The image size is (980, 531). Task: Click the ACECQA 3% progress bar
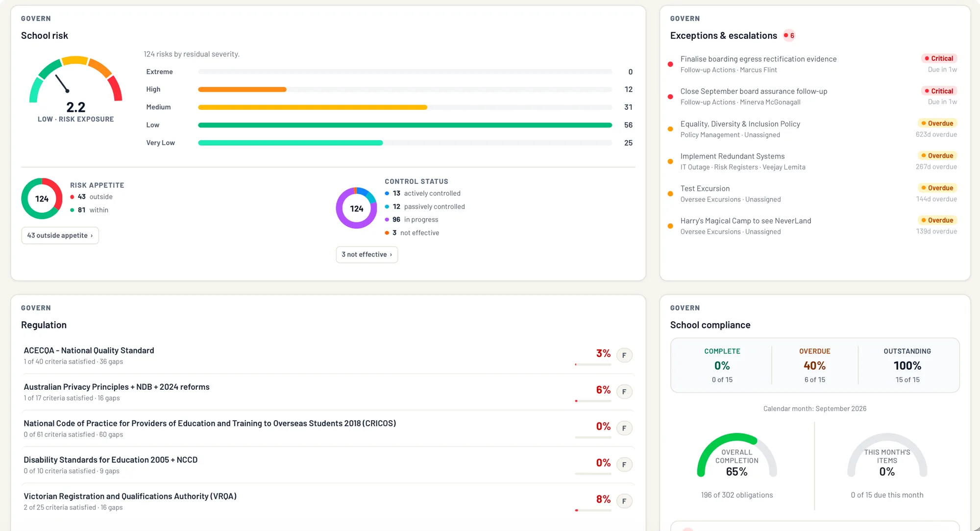pos(593,364)
